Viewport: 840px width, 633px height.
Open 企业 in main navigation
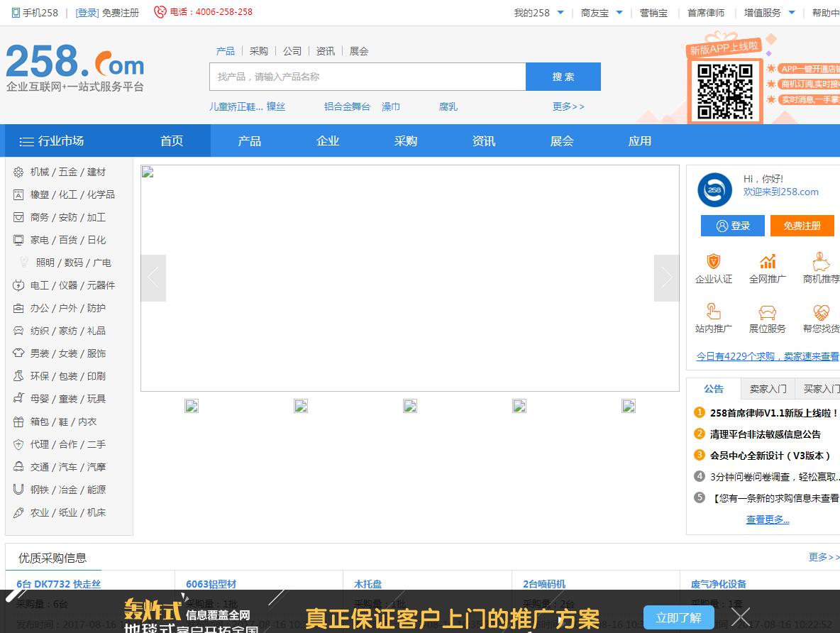click(328, 141)
